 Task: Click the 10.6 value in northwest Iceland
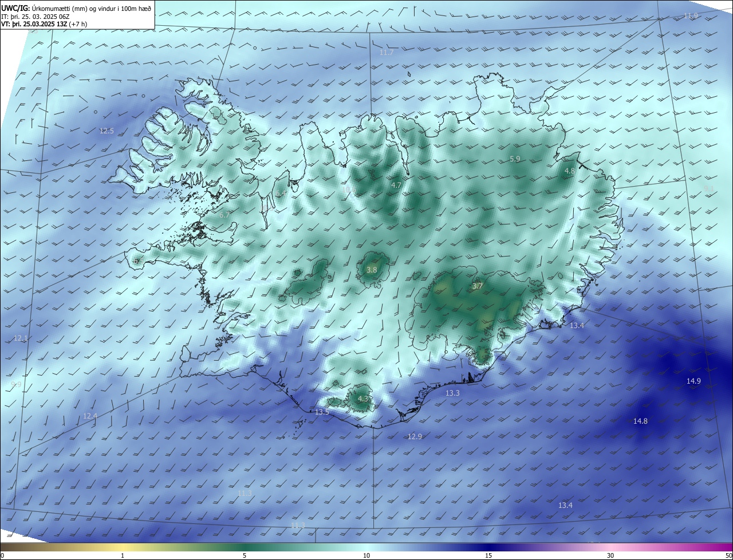click(x=349, y=189)
